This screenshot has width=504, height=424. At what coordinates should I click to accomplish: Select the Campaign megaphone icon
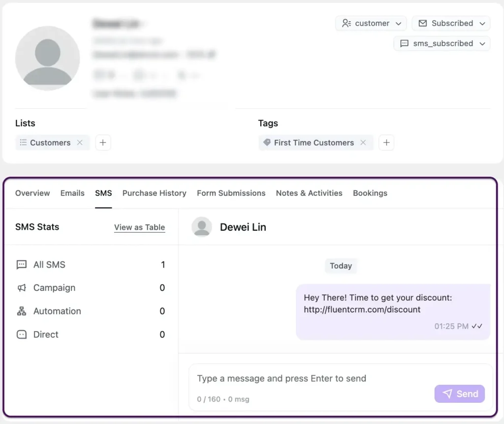coord(21,288)
